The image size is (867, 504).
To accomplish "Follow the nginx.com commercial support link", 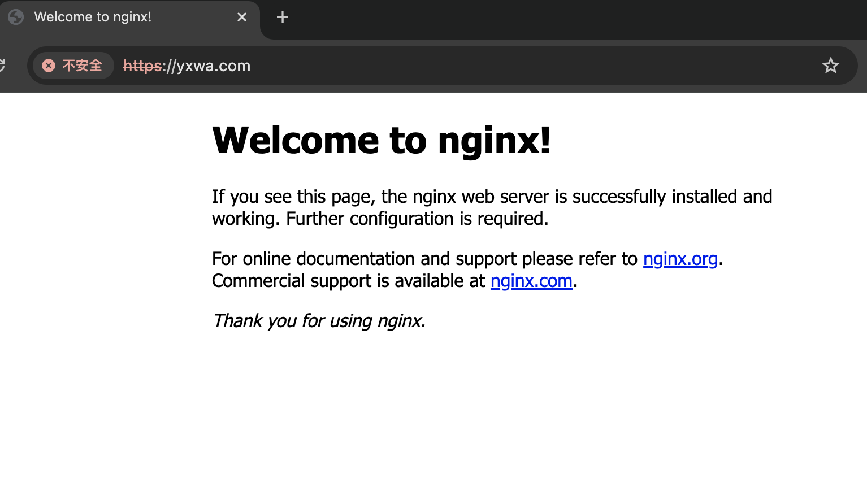I will (x=531, y=281).
